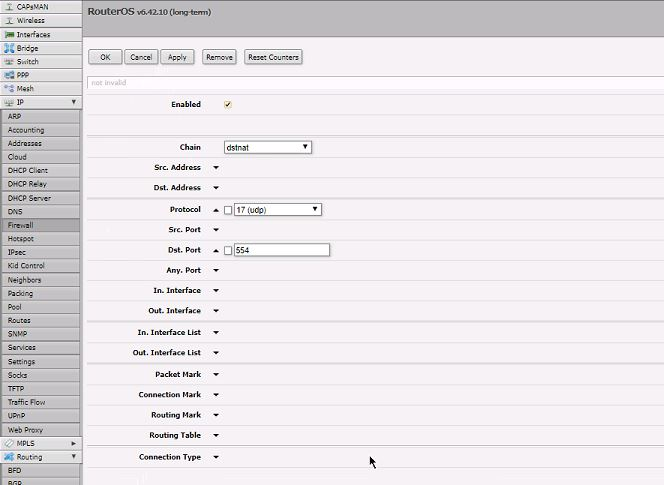Expand the In. Interface field
Viewport: 664px width, 485px height.
coord(216,291)
